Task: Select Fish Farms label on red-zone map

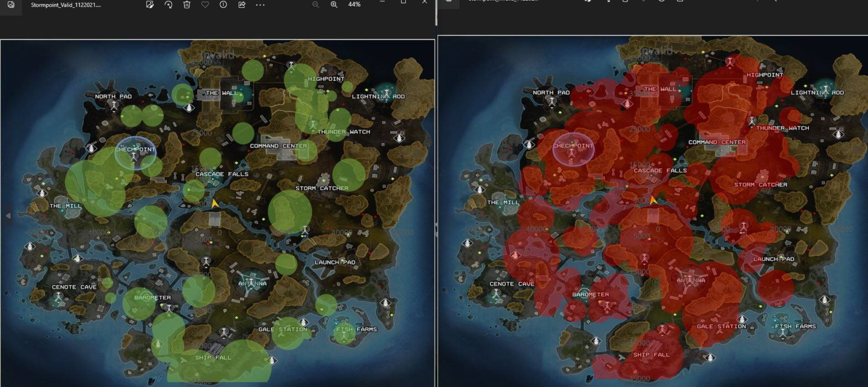Action: point(795,327)
